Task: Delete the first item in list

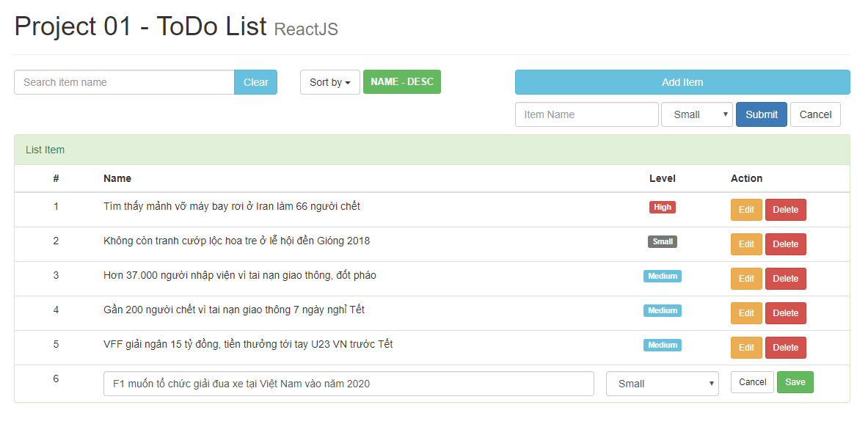Action: 785,210
